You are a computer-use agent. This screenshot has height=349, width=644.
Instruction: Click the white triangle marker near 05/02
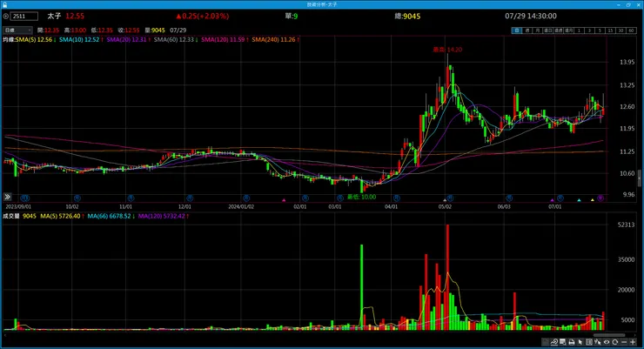point(445,200)
